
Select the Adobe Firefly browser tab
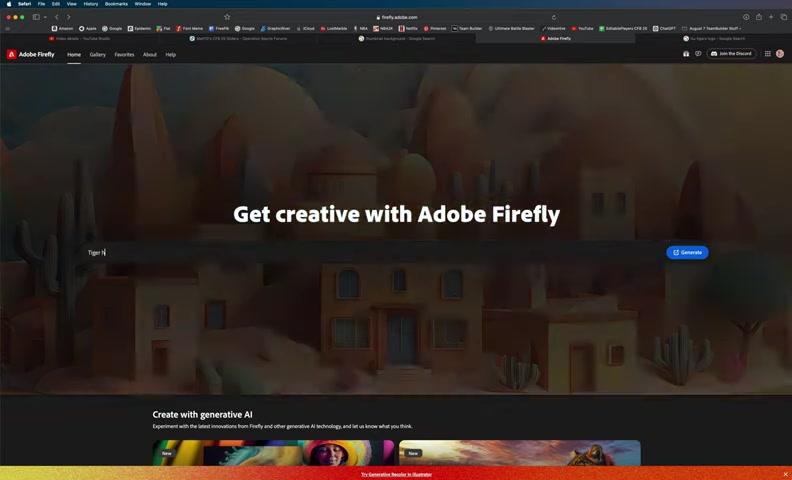(555, 38)
